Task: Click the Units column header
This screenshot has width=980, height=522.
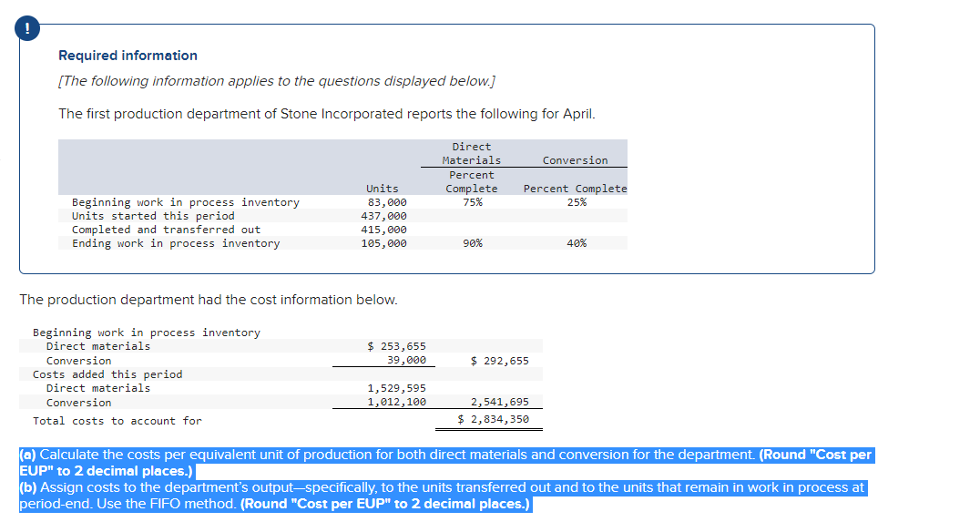Action: pos(382,189)
